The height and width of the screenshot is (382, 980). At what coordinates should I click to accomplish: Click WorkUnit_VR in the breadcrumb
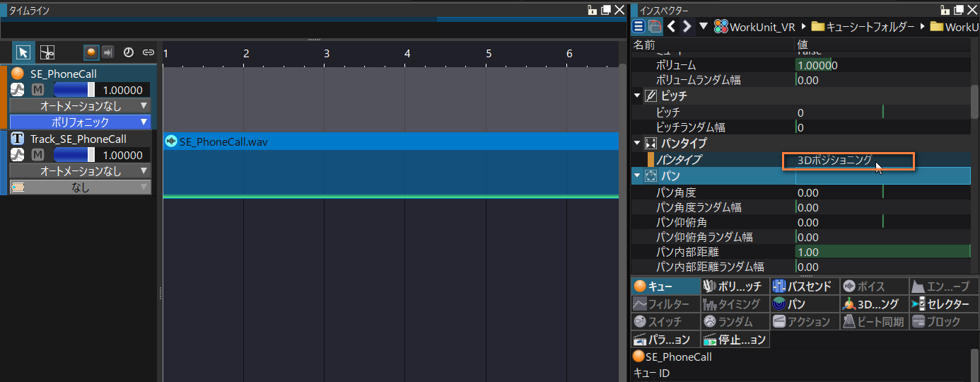(754, 27)
